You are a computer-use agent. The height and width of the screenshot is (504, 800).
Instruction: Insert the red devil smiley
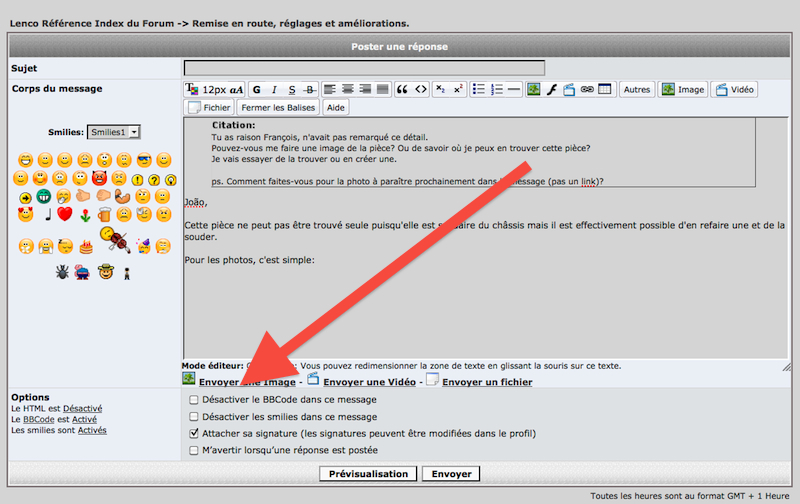99,178
